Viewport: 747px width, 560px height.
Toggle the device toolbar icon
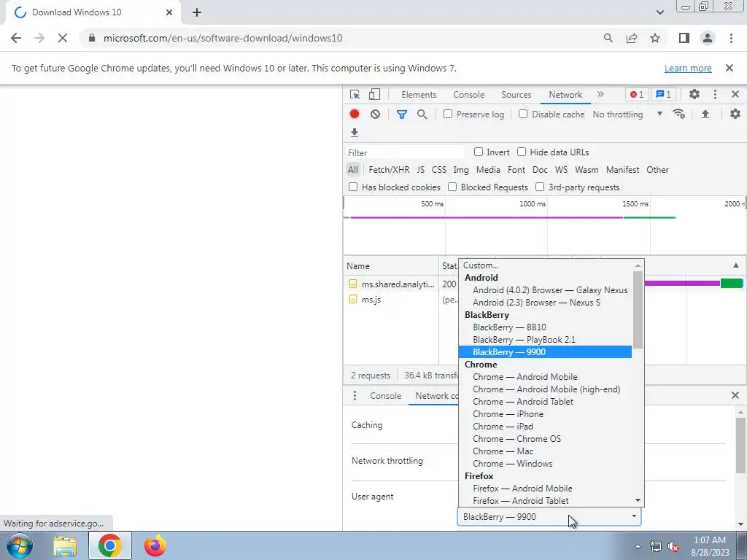[x=374, y=94]
